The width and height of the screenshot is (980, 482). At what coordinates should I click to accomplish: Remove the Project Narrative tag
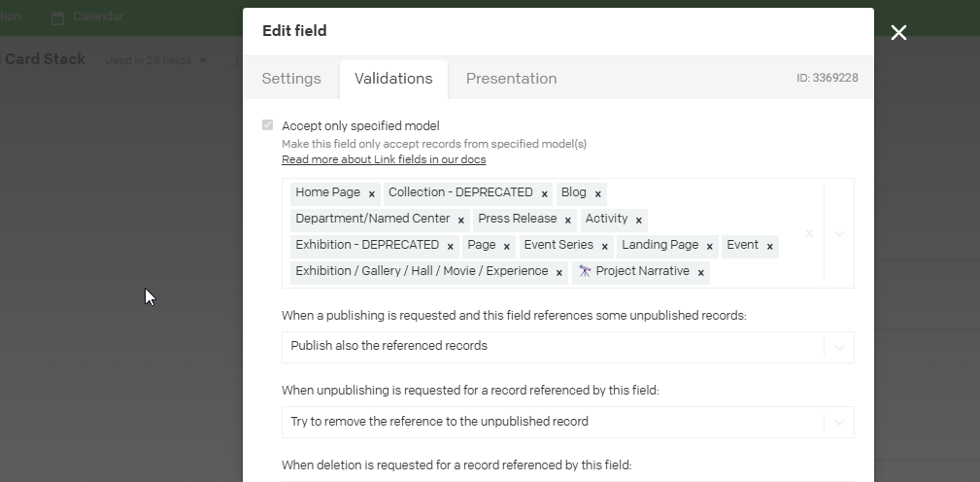pos(701,273)
